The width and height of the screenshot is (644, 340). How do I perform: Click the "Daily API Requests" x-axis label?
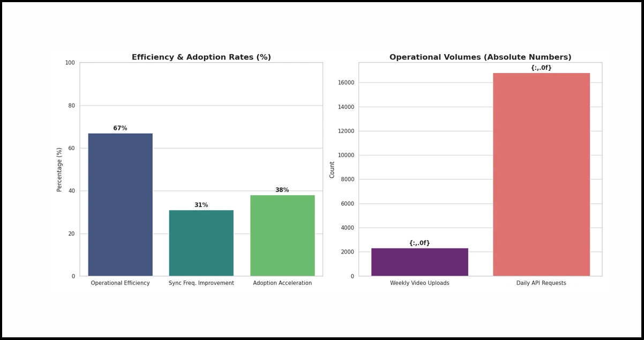[541, 283]
